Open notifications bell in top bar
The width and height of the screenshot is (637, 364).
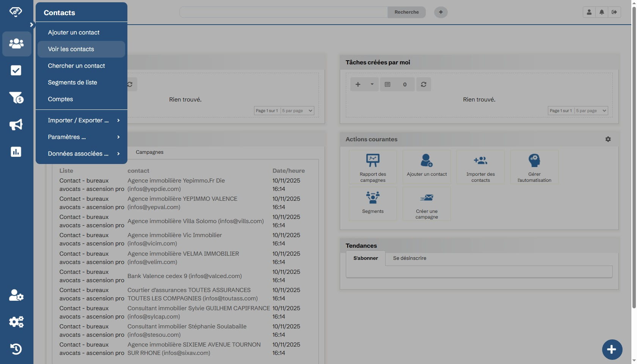pos(601,12)
